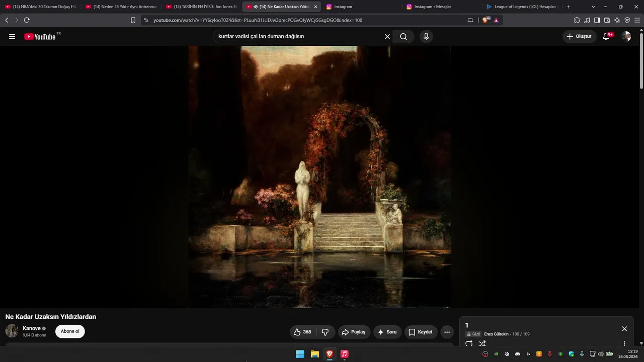Image resolution: width=644 pixels, height=362 pixels.
Task: Switch to TARİHİN EN İYİSİ tab
Action: 202,7
